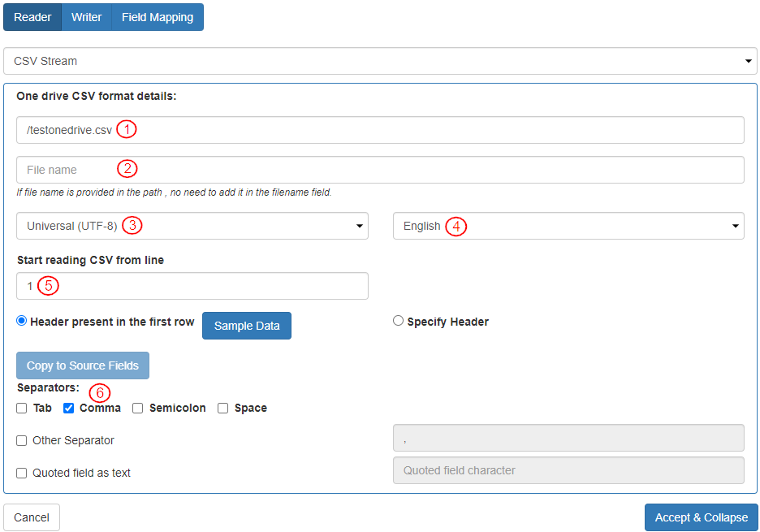Go to the Field Mapping tab
The height and width of the screenshot is (532, 760).
point(158,17)
